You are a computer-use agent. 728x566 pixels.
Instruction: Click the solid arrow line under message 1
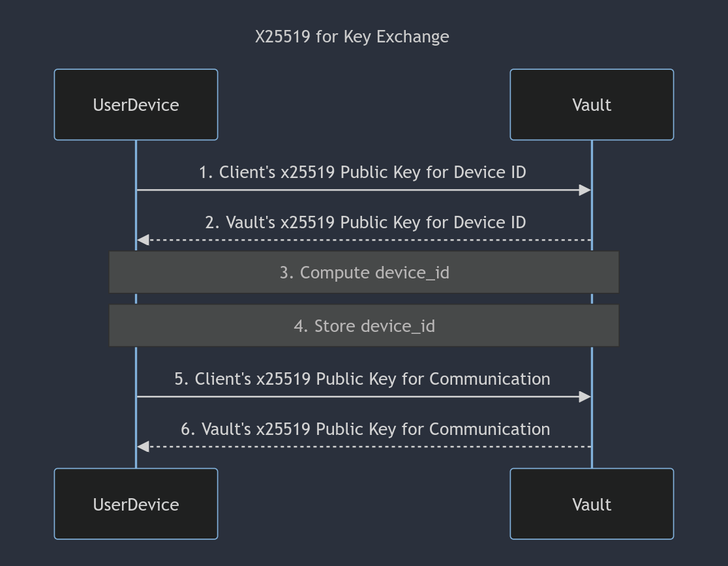tap(357, 190)
